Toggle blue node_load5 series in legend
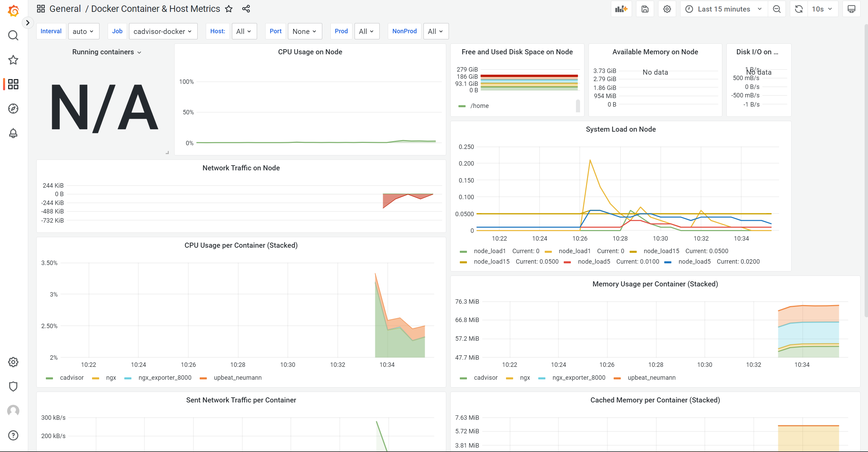 [694, 262]
